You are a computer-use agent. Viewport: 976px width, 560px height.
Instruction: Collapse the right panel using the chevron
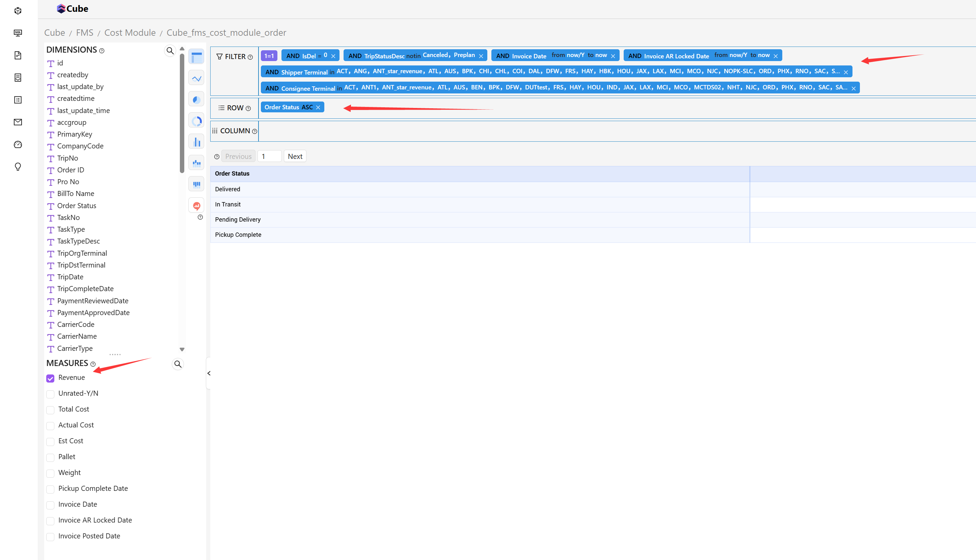click(209, 373)
